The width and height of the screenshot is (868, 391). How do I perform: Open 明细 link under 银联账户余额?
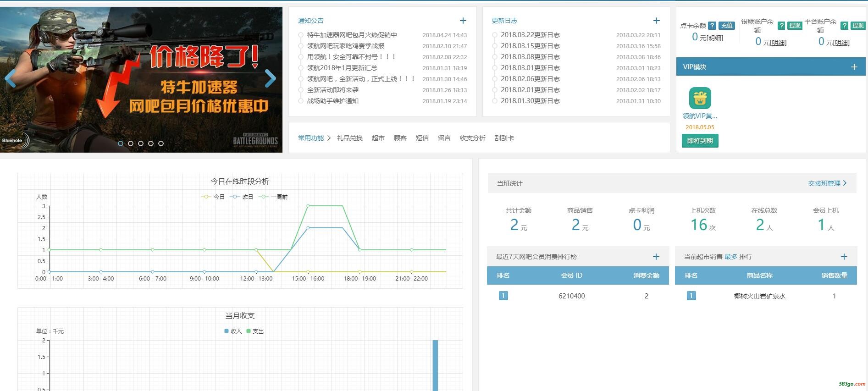pyautogui.click(x=778, y=43)
